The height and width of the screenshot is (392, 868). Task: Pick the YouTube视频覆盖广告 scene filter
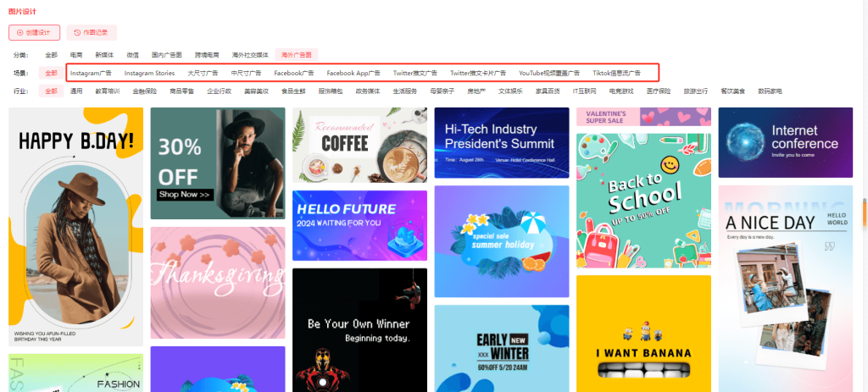pos(549,73)
